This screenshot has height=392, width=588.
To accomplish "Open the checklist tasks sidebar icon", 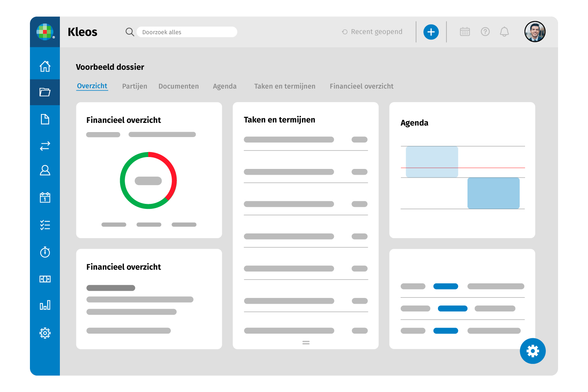I will point(45,225).
